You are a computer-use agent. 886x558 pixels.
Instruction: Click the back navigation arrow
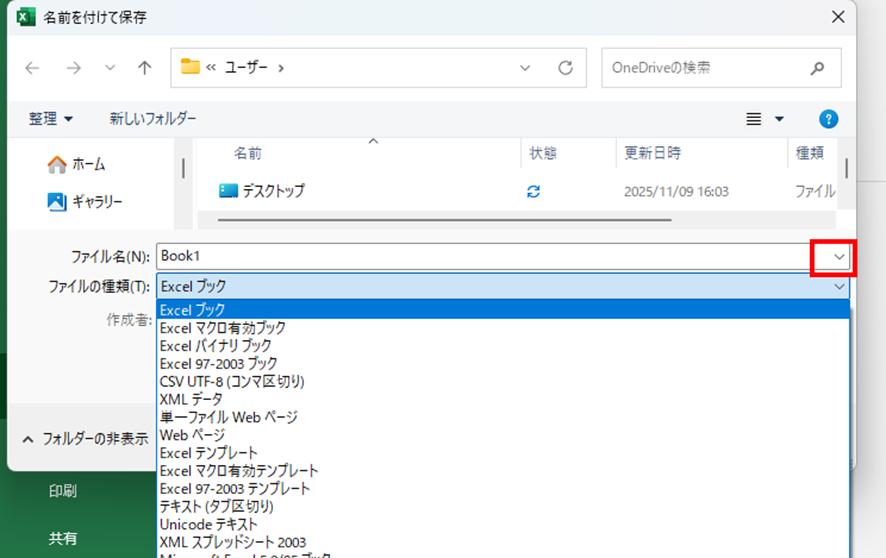pos(32,68)
